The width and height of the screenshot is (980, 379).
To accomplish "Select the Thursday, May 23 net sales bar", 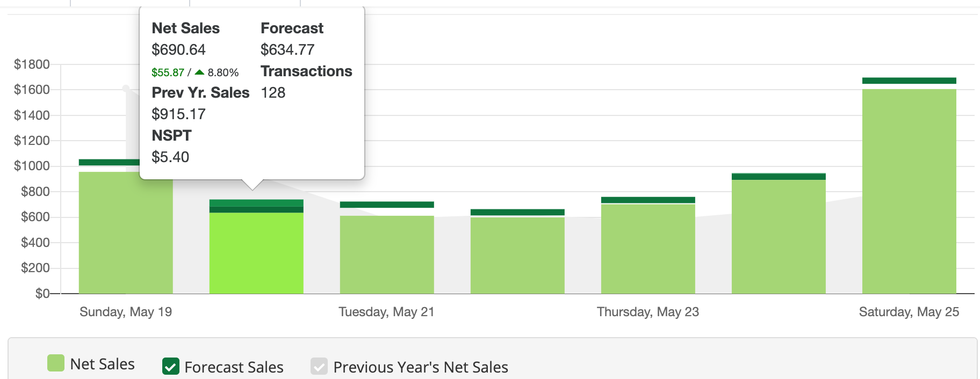I will click(x=648, y=249).
